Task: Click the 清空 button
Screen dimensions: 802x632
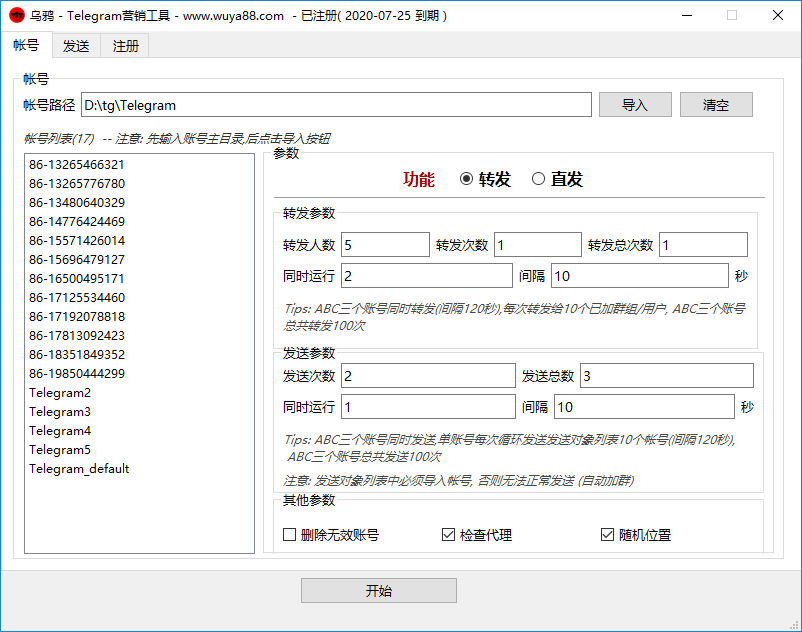Action: point(716,105)
